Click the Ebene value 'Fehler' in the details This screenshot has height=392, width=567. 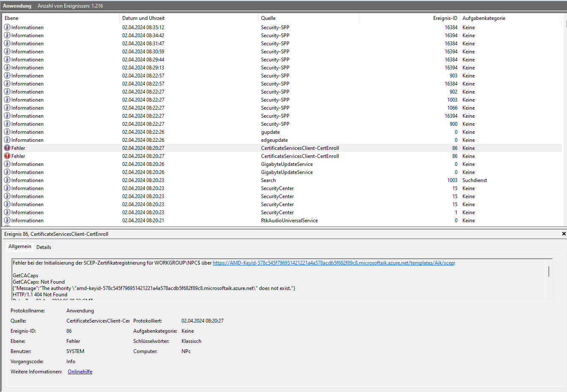pyautogui.click(x=73, y=341)
